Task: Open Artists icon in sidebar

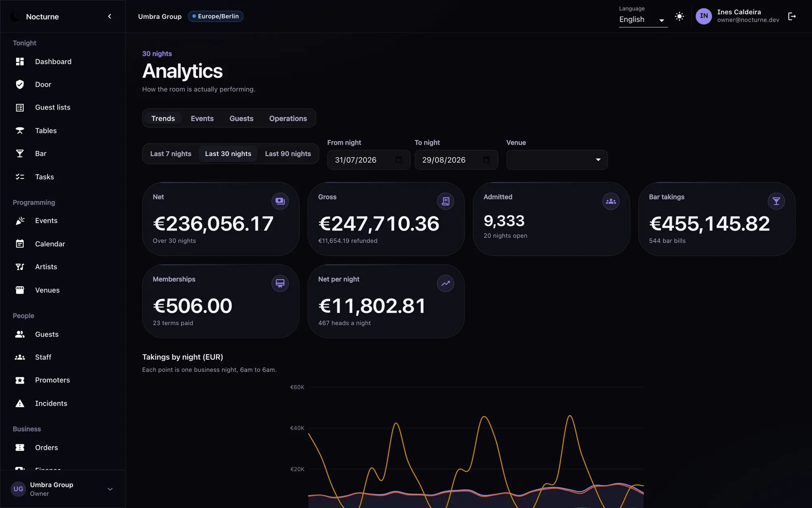Action: coord(20,267)
